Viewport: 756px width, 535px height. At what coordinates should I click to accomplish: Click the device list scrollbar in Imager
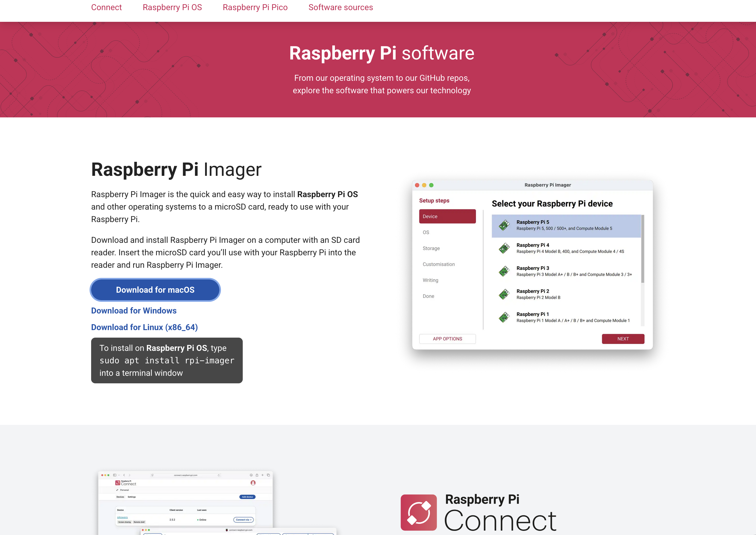642,249
